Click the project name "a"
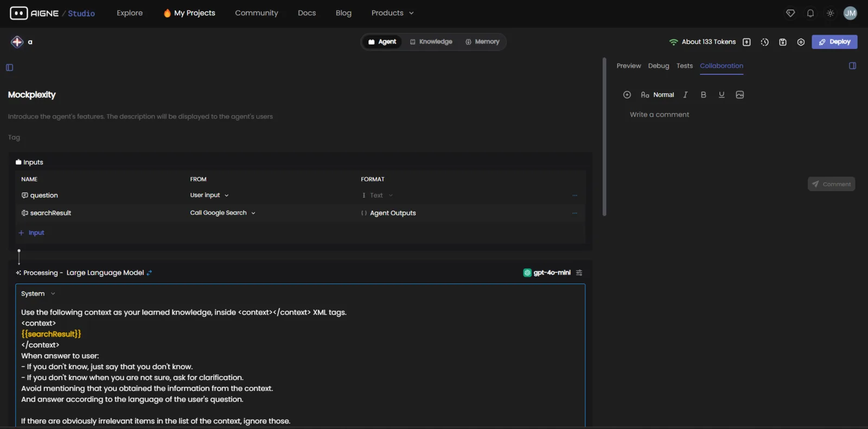The height and width of the screenshot is (429, 868). pyautogui.click(x=30, y=42)
